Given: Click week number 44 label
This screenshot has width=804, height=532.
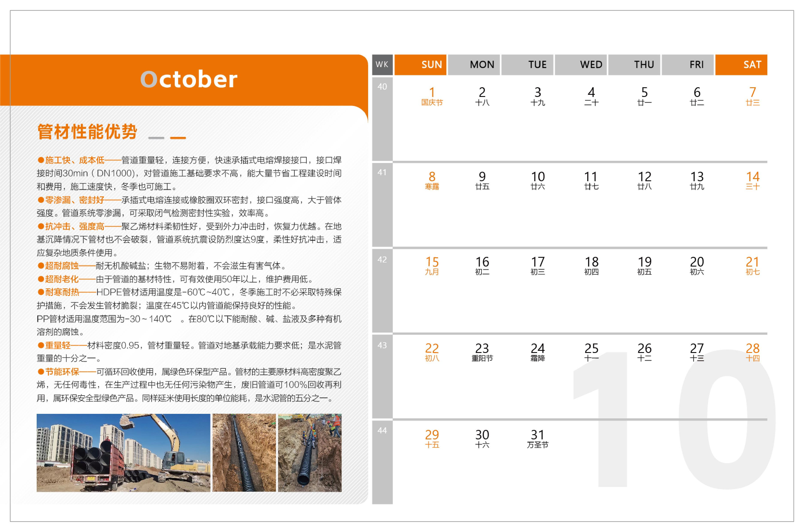Looking at the screenshot, I should [382, 431].
